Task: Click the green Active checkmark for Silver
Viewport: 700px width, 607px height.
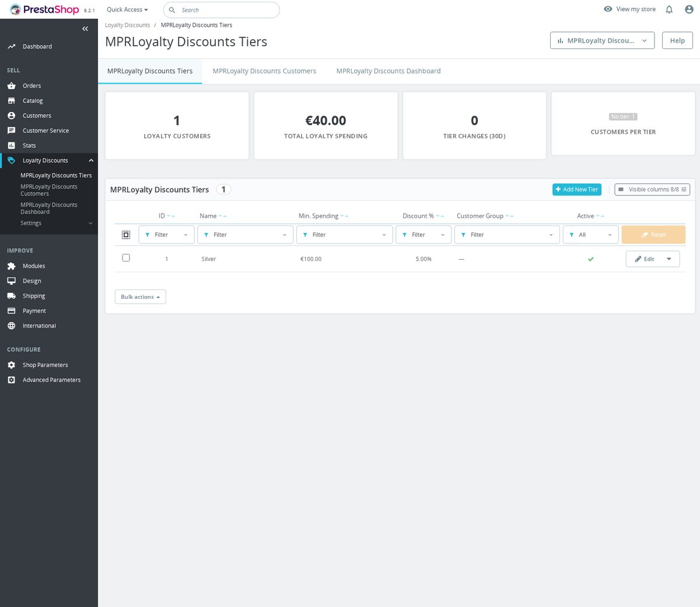Action: click(x=590, y=259)
